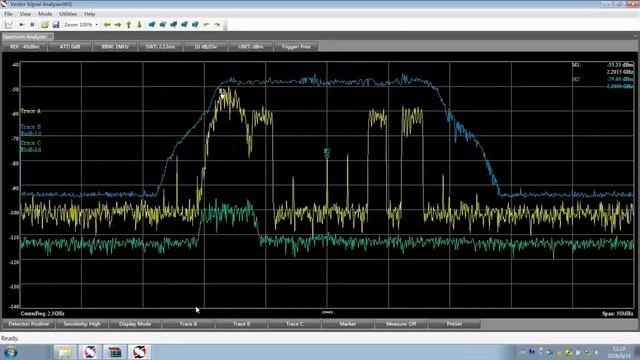The height and width of the screenshot is (360, 640).
Task: Click the Trace C MinHold legend label
Action: click(31, 146)
